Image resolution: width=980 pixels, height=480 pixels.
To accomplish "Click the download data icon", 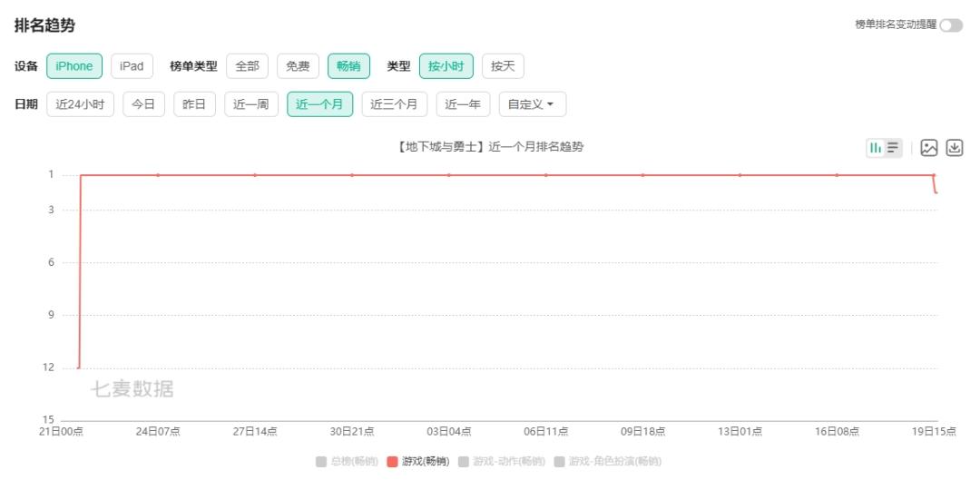I will point(954,148).
